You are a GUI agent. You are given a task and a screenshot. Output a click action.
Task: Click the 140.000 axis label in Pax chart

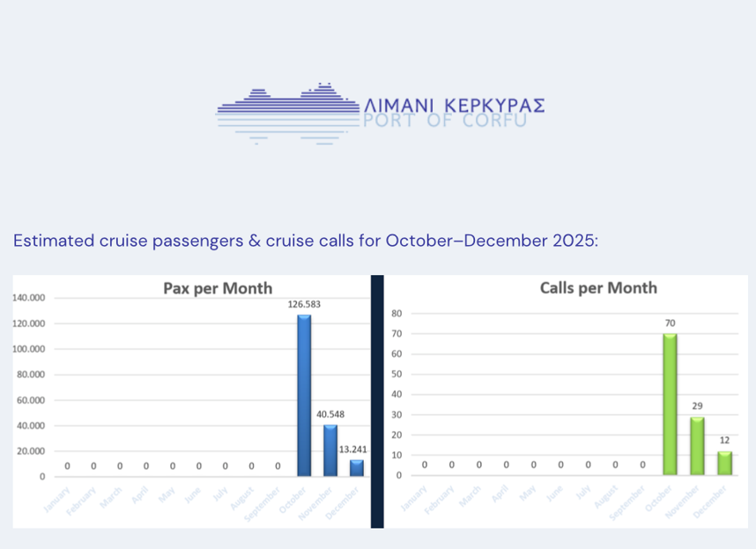(29, 299)
